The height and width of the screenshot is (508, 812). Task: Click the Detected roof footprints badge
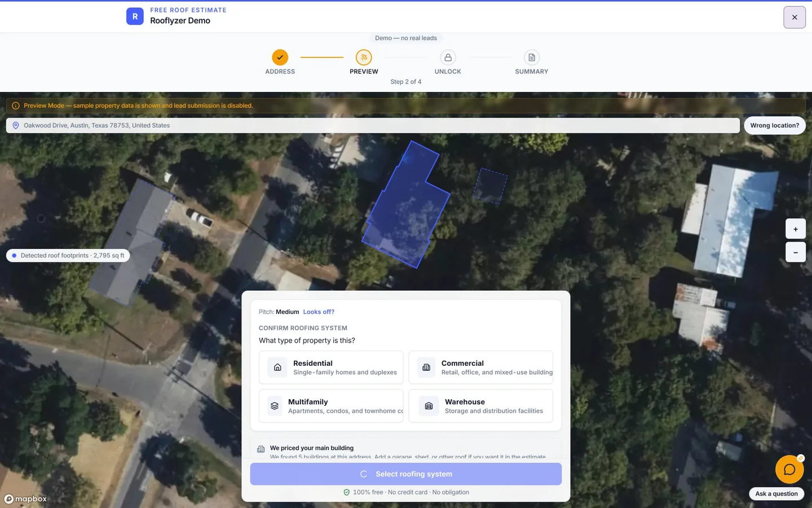point(68,256)
